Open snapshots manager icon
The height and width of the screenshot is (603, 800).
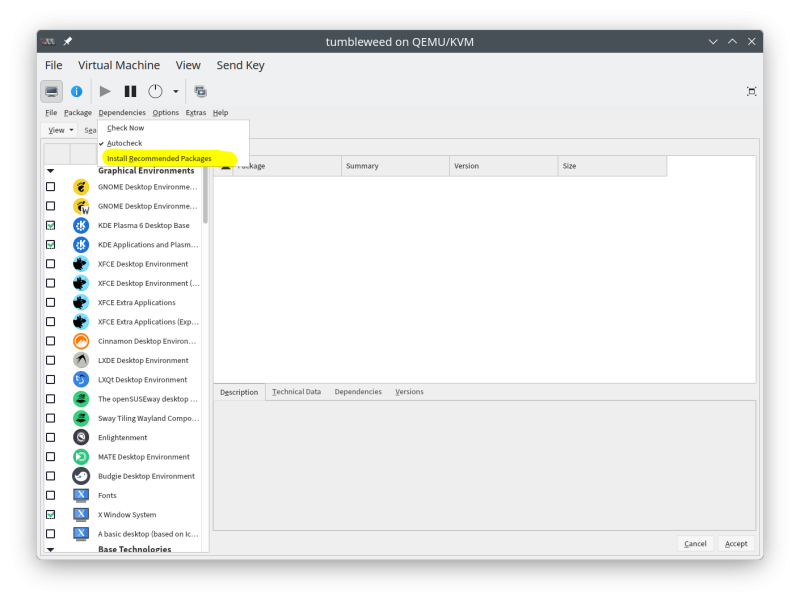tap(201, 91)
